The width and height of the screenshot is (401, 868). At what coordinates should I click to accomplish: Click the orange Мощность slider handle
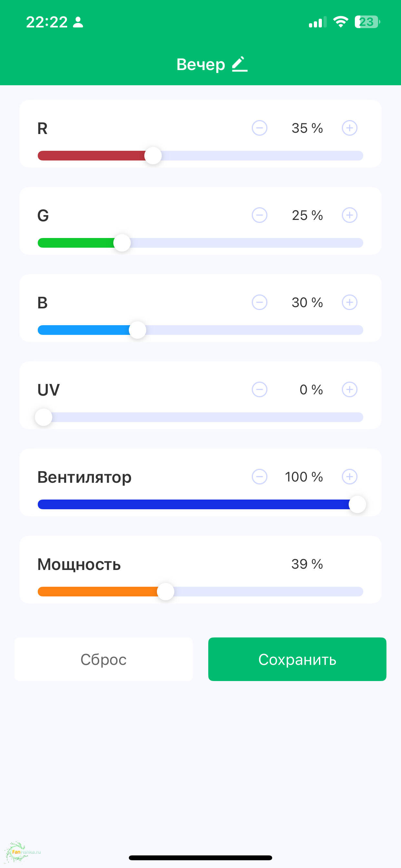[x=165, y=591]
